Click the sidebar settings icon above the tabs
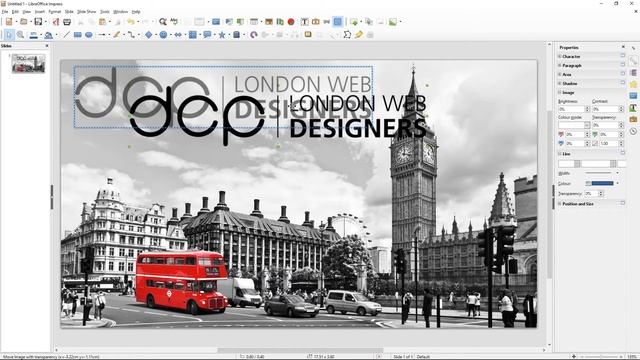Viewport: 640px width, 360px height. 633,48
